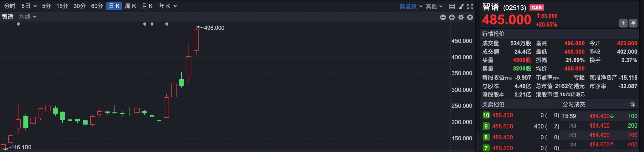Click the CAS badge next to 02513

click(x=536, y=8)
